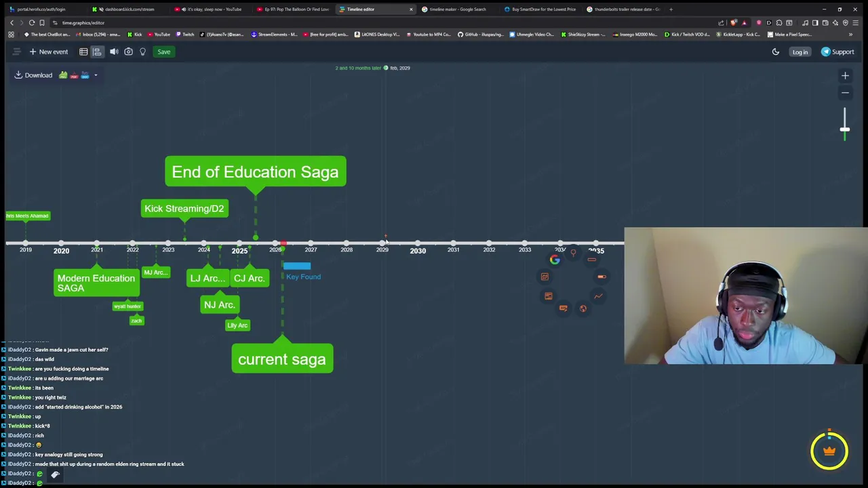Select the NJ Arc event label
Screen dimensions: 868x488
point(220,305)
